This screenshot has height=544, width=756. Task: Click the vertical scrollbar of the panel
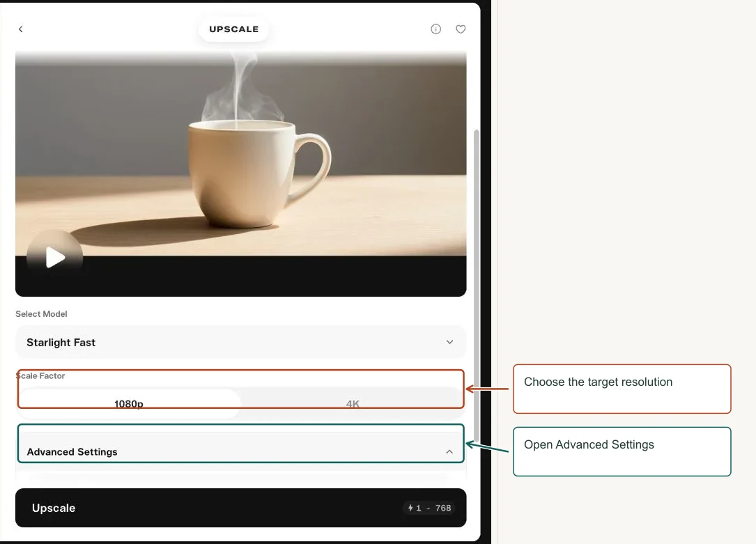coord(477,286)
